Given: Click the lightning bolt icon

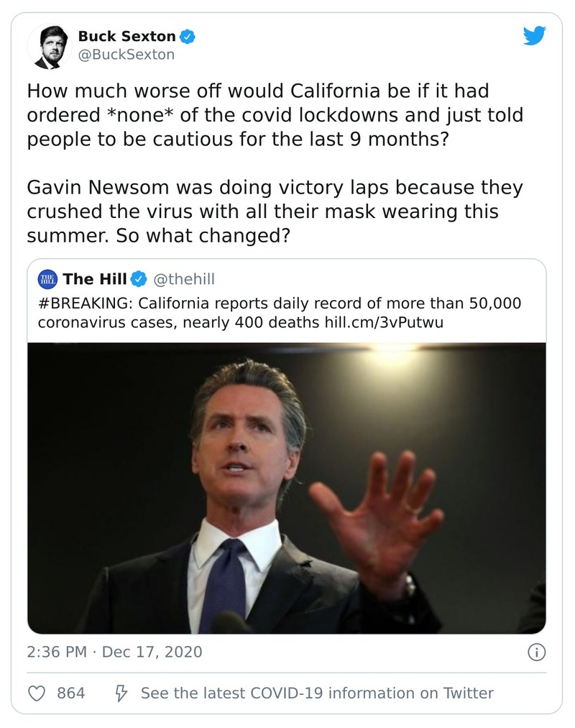Looking at the screenshot, I should (122, 693).
